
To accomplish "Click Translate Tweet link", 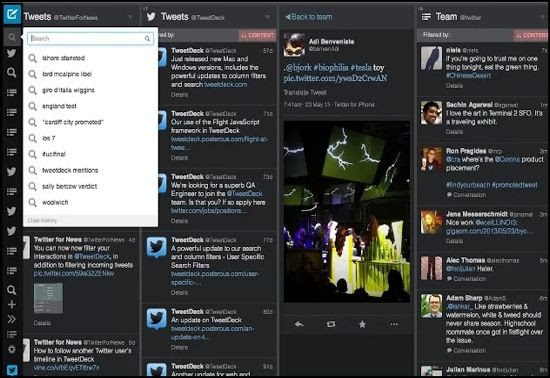I will click(305, 93).
